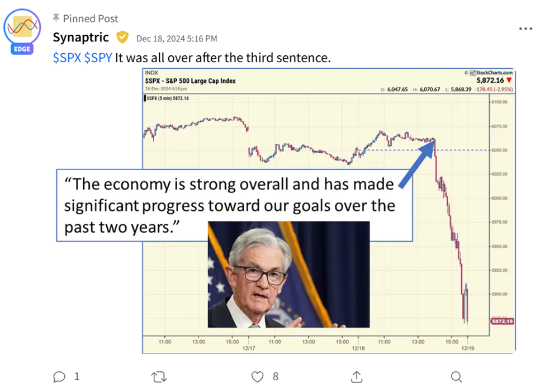Open the $SPX cashtag link
The height and width of the screenshot is (392, 545).
[67, 58]
